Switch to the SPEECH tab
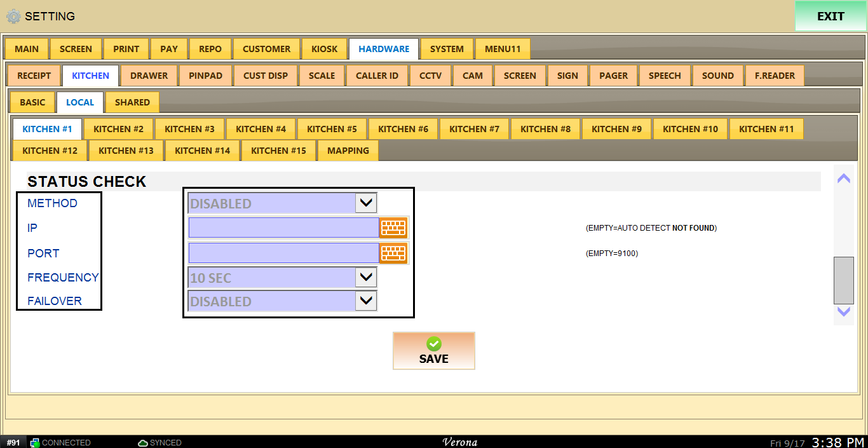The width and height of the screenshot is (868, 448). [665, 76]
